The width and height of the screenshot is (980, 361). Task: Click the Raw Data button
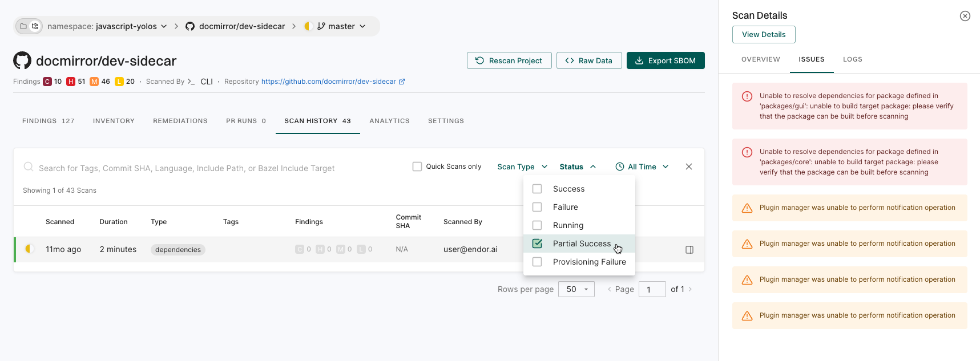tap(589, 60)
